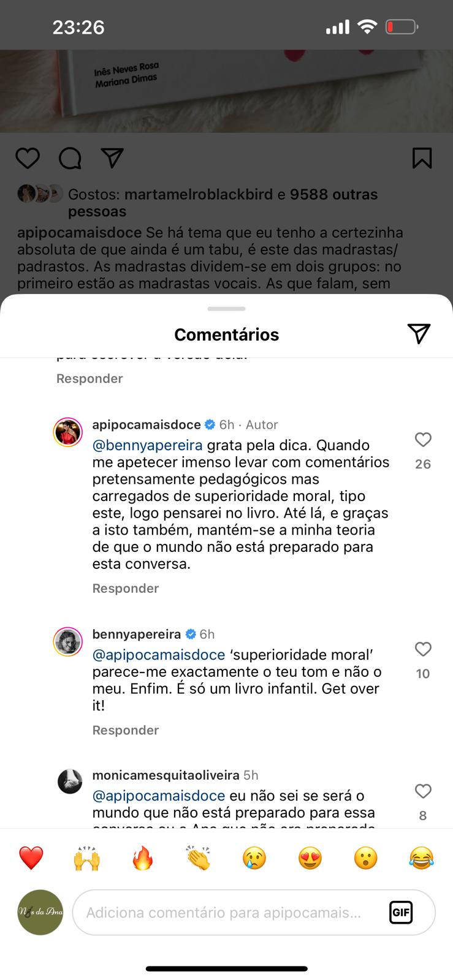
Task: Insert the crying face emoji
Action: (x=254, y=858)
